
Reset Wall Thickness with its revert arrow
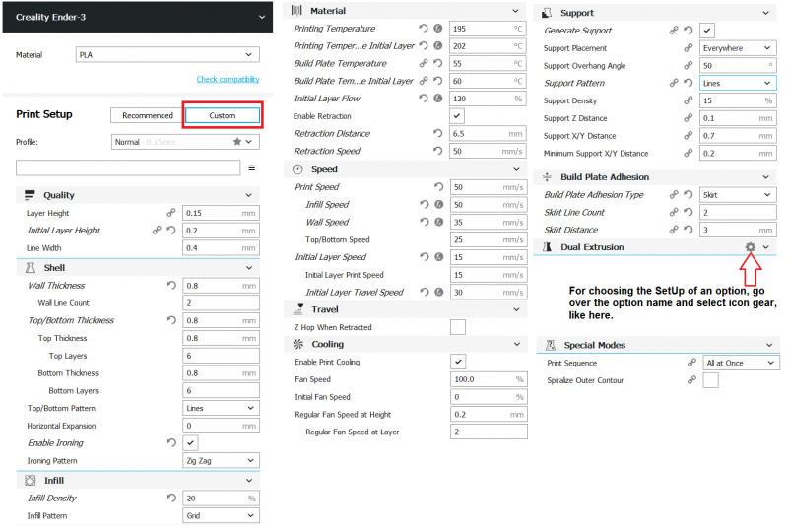171,286
